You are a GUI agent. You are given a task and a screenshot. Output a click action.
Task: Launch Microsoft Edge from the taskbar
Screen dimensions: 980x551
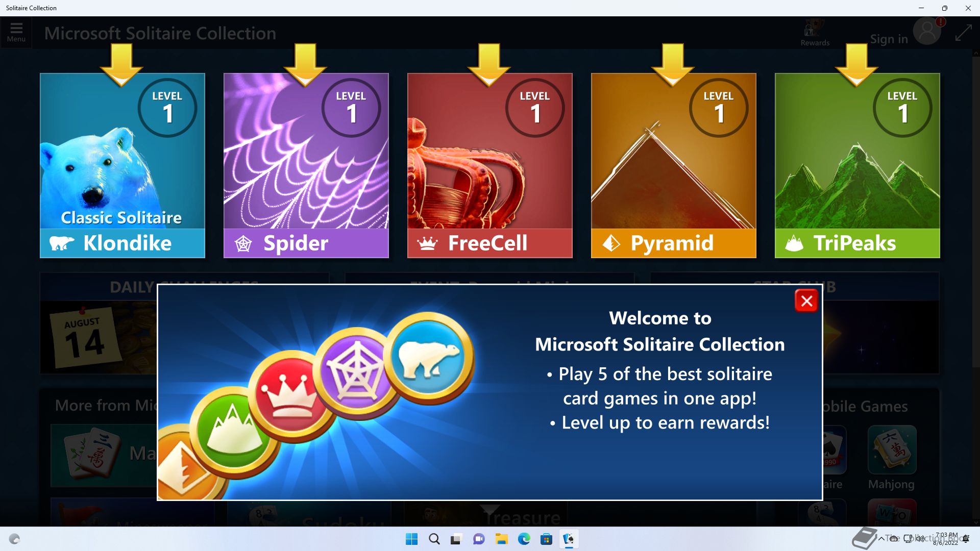point(524,539)
